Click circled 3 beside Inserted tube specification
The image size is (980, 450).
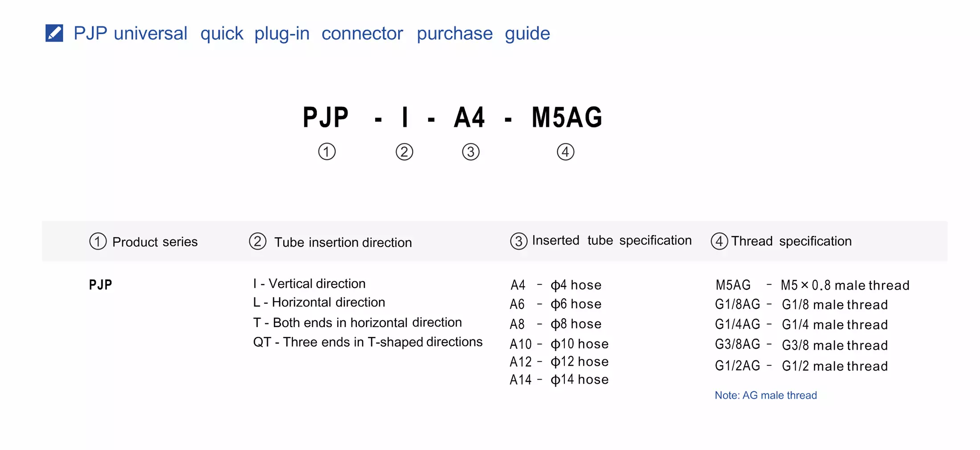(x=519, y=241)
